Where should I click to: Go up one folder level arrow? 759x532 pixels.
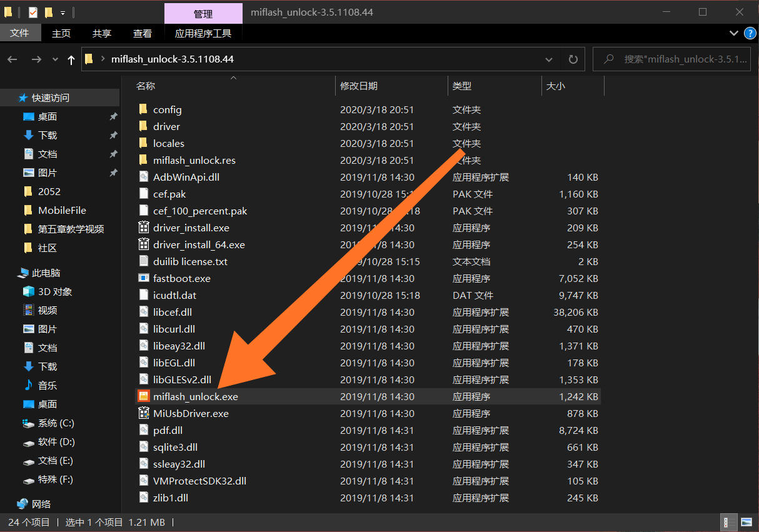point(71,59)
